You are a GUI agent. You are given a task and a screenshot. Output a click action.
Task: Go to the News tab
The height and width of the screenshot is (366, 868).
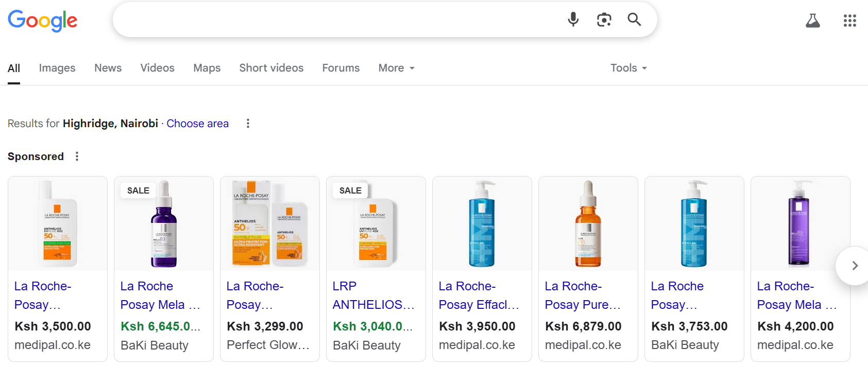(x=108, y=68)
